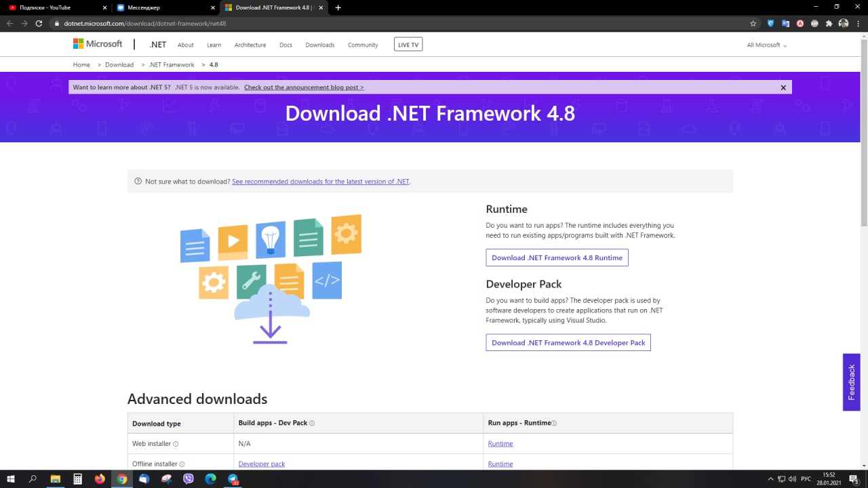This screenshot has height=488, width=868.
Task: Open the Google Translate extension icon
Action: coord(785,23)
